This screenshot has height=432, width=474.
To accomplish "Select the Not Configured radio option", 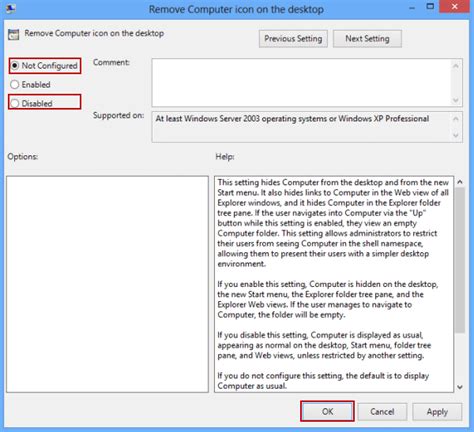I will (45, 66).
